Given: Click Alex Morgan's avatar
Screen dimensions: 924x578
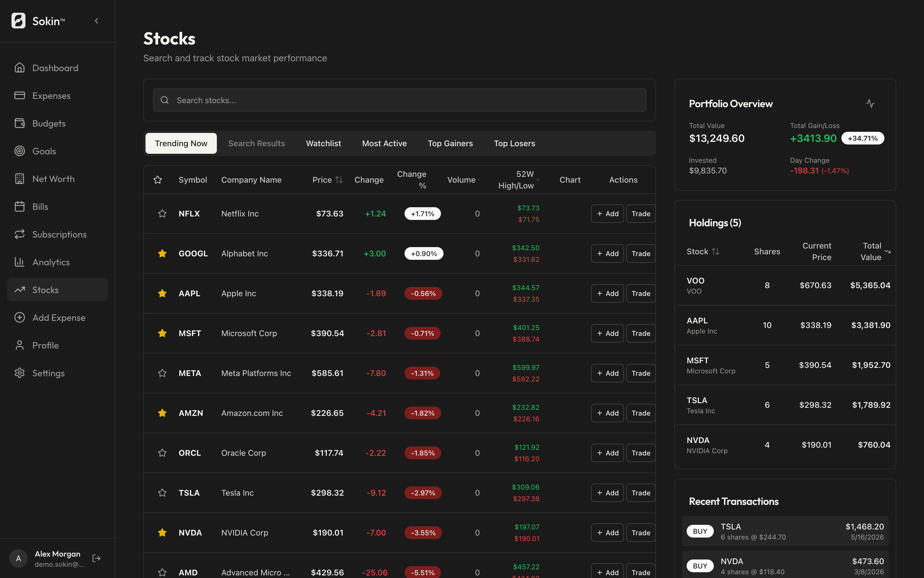Looking at the screenshot, I should click(18, 559).
